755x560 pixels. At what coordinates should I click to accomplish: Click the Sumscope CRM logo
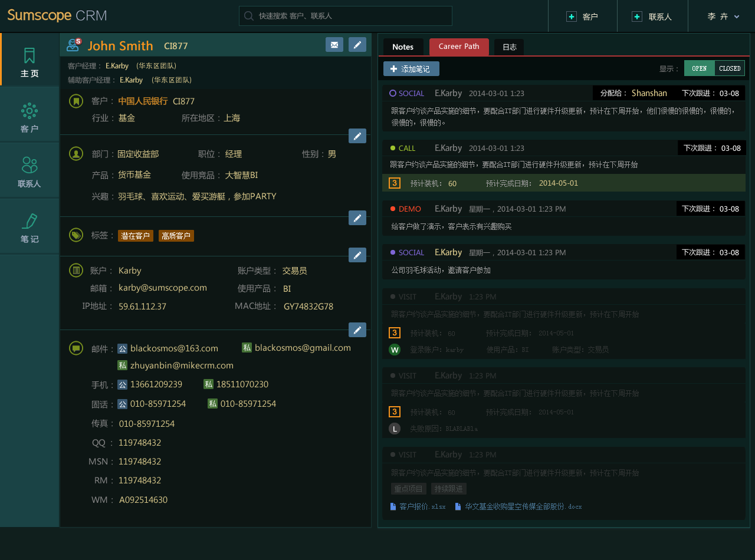point(57,16)
